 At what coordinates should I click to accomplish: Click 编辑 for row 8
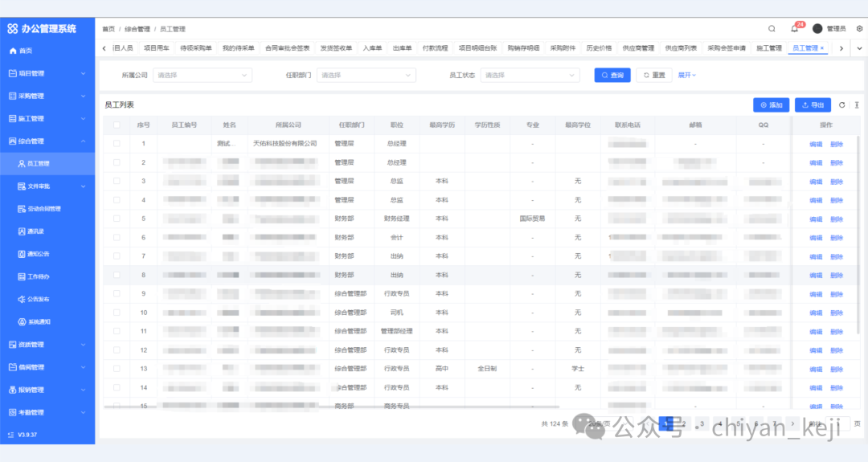816,276
